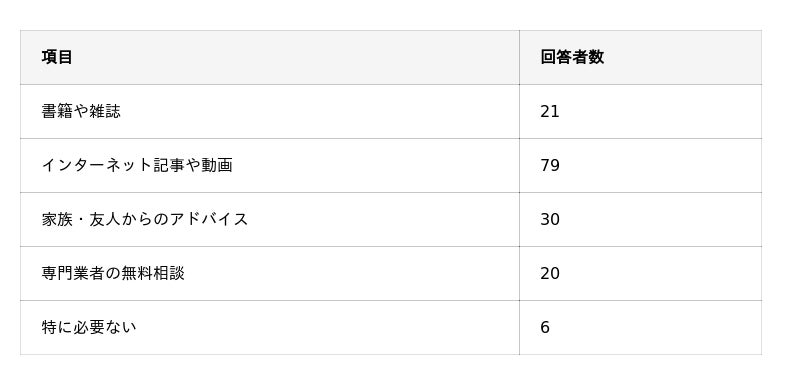Click the value 20 in the 回答者数 column
The image size is (800, 385).
(549, 273)
